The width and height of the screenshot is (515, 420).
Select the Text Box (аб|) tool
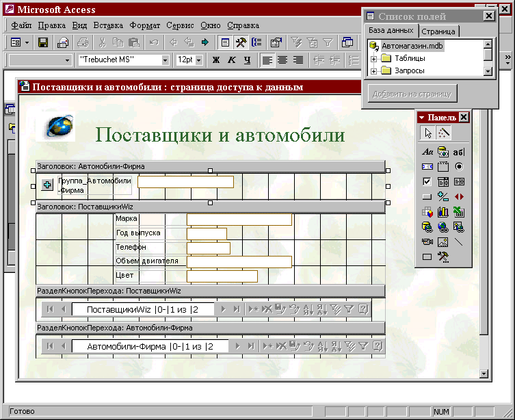(x=459, y=152)
